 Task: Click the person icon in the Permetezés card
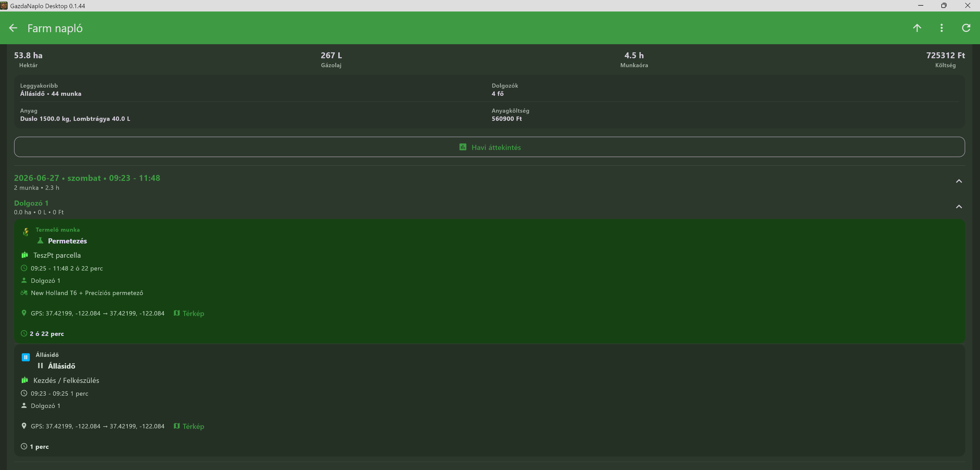pyautogui.click(x=24, y=280)
